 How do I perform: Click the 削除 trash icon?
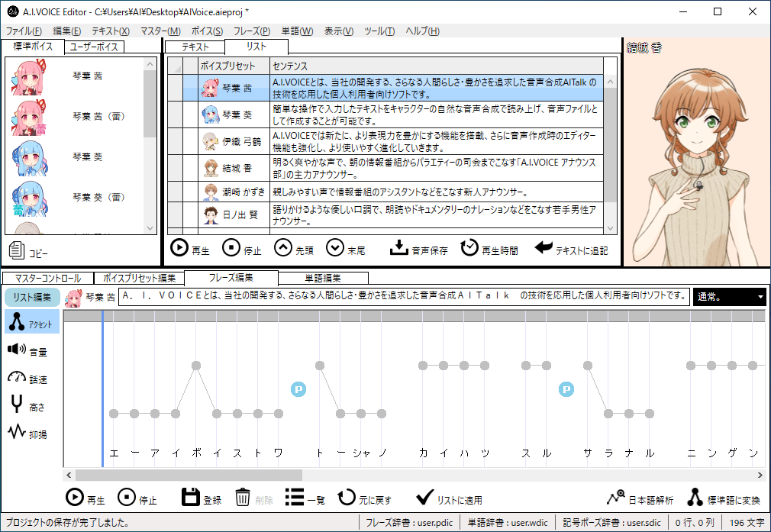click(253, 498)
